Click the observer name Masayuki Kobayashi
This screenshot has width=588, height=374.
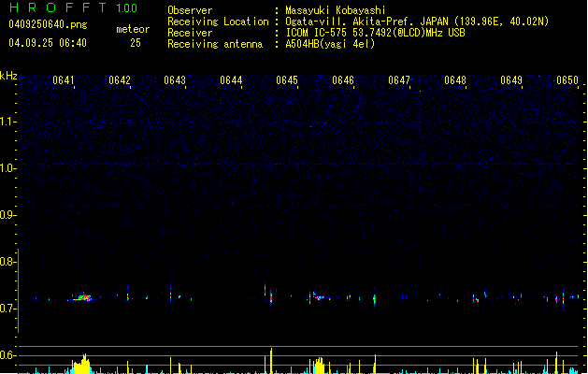pos(336,10)
